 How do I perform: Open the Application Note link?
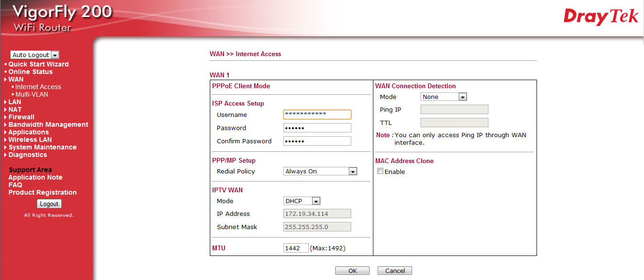tap(35, 177)
